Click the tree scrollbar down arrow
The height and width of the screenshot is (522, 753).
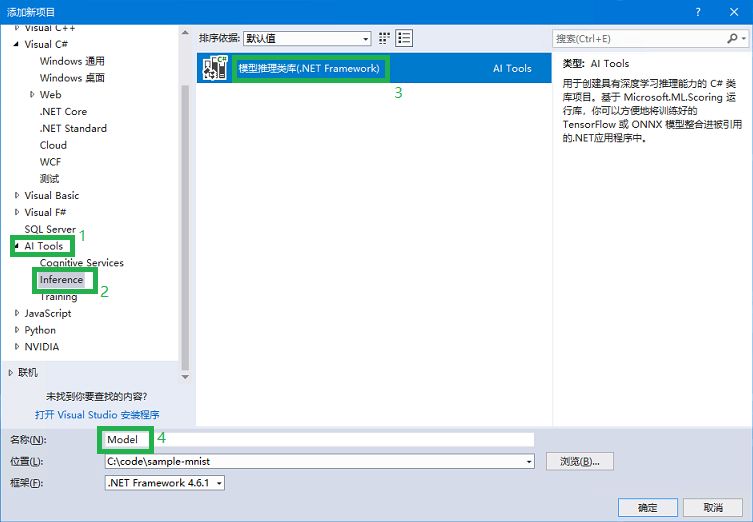click(185, 377)
